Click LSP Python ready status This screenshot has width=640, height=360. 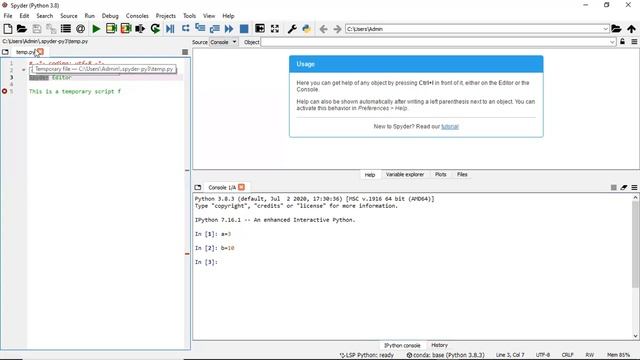(x=367, y=355)
